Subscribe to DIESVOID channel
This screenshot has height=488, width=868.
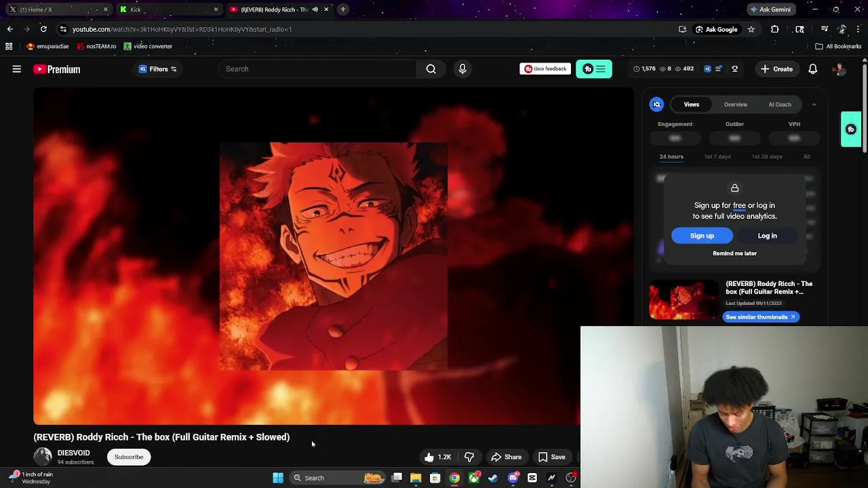[x=129, y=457]
